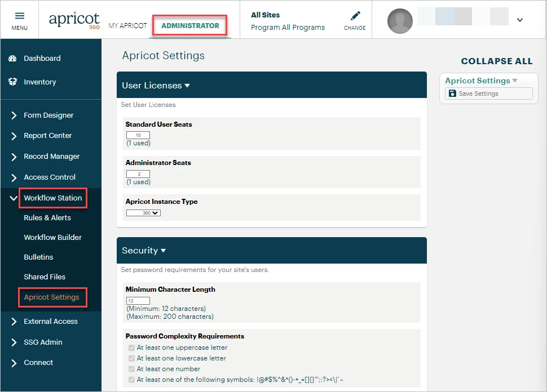Switch to the ADMINISTRATOR tab
This screenshot has height=392, width=547.
point(190,25)
